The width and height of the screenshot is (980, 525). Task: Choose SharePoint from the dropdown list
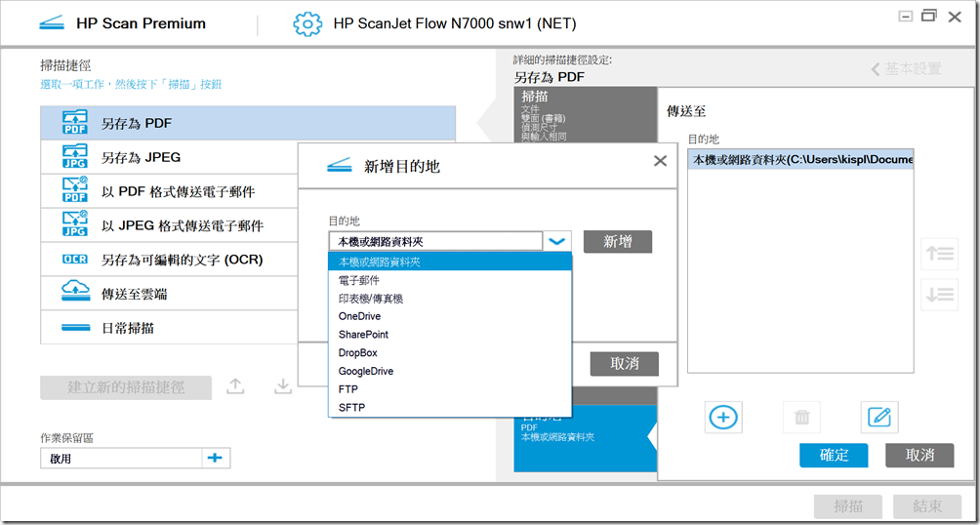point(450,335)
